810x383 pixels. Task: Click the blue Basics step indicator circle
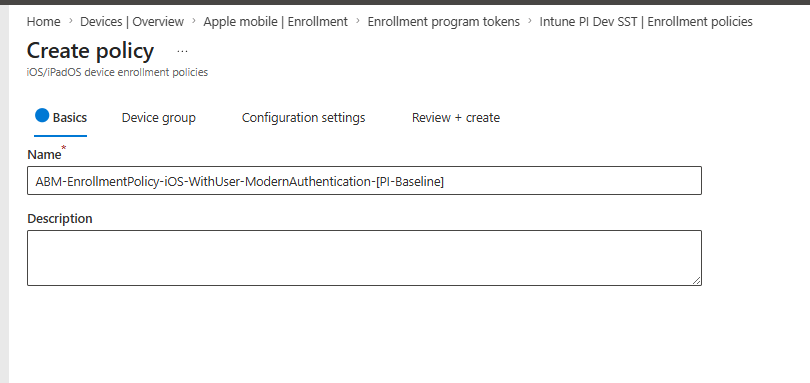tap(42, 115)
